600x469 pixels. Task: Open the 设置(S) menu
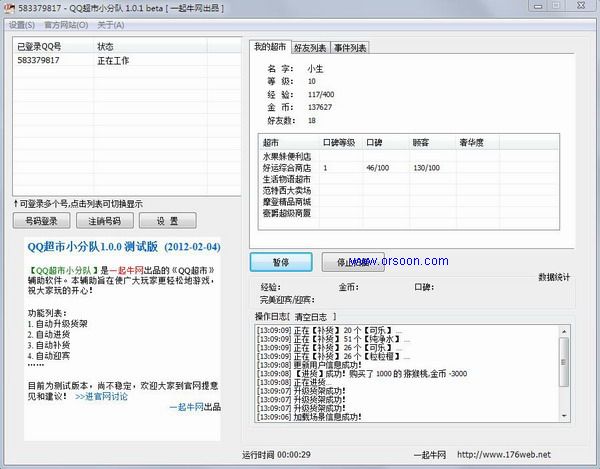pos(21,25)
